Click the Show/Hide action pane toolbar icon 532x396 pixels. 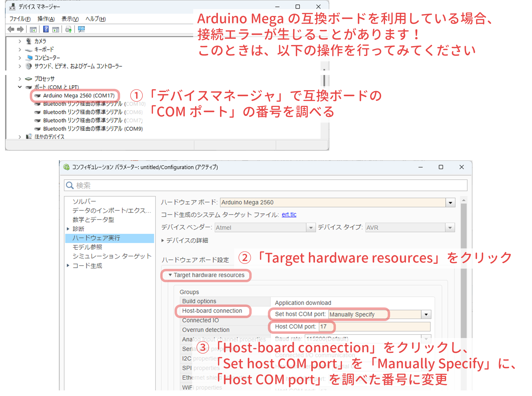click(56, 29)
